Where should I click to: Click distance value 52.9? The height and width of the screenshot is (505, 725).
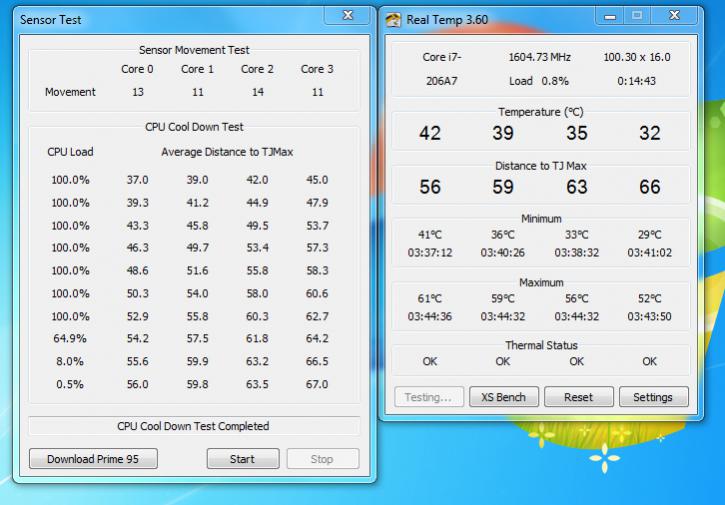point(138,316)
